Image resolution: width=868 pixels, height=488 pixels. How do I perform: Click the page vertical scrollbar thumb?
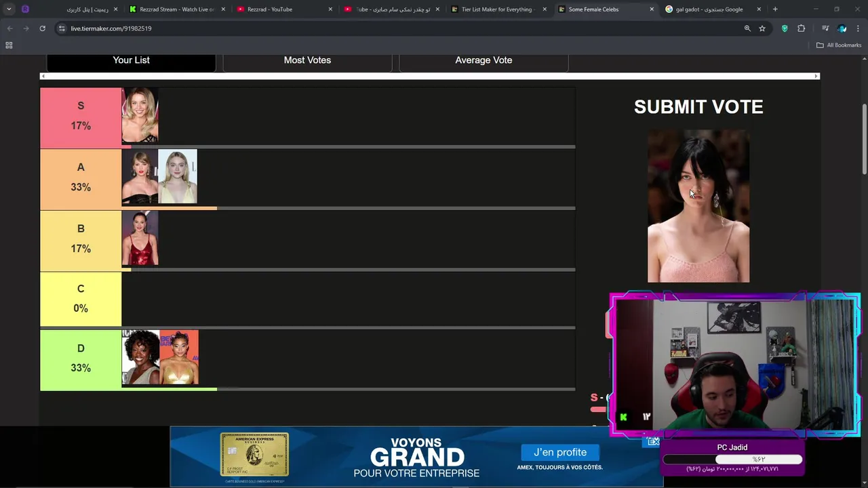(x=864, y=139)
